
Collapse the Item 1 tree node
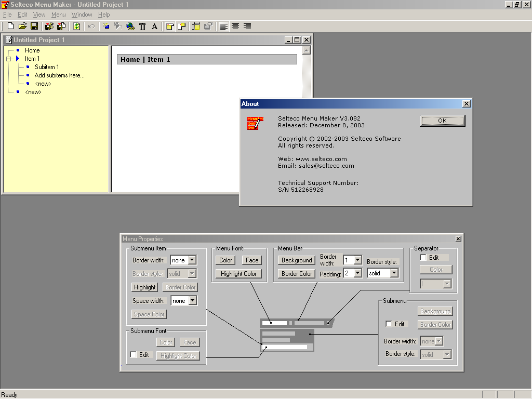[9, 59]
